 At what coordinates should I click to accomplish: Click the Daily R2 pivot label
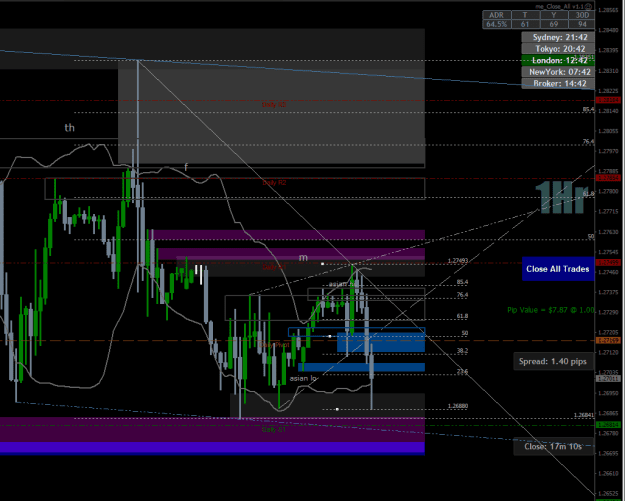[274, 183]
